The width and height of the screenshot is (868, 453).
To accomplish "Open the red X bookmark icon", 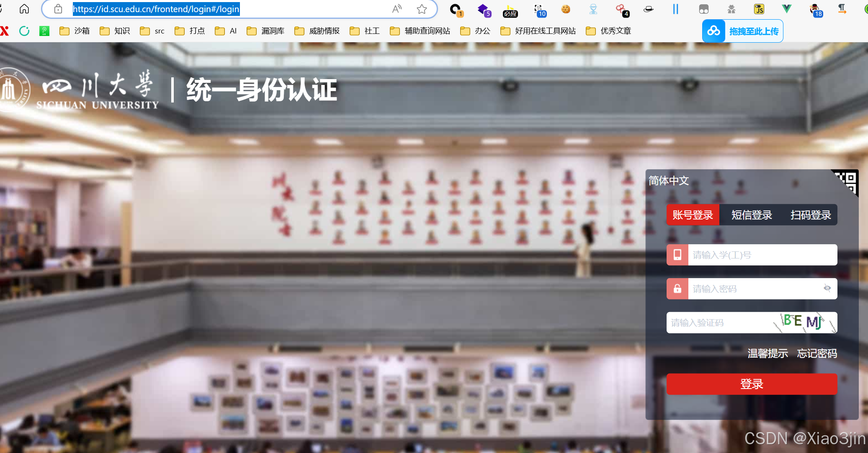I will [x=4, y=31].
